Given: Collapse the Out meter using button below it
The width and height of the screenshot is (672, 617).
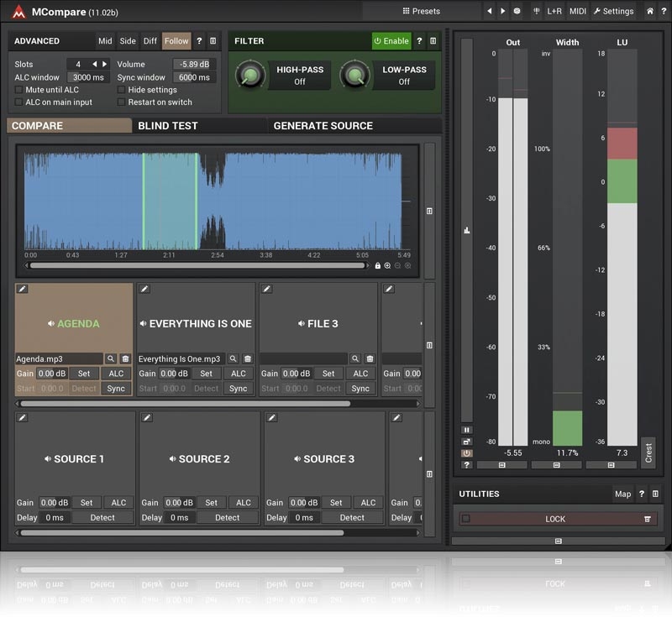Looking at the screenshot, I should coord(502,464).
